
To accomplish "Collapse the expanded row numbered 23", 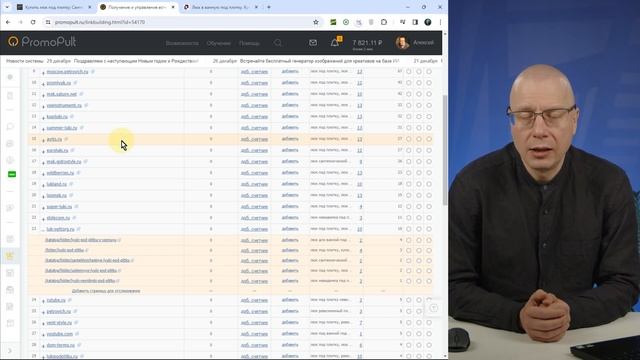I will tap(43, 230).
